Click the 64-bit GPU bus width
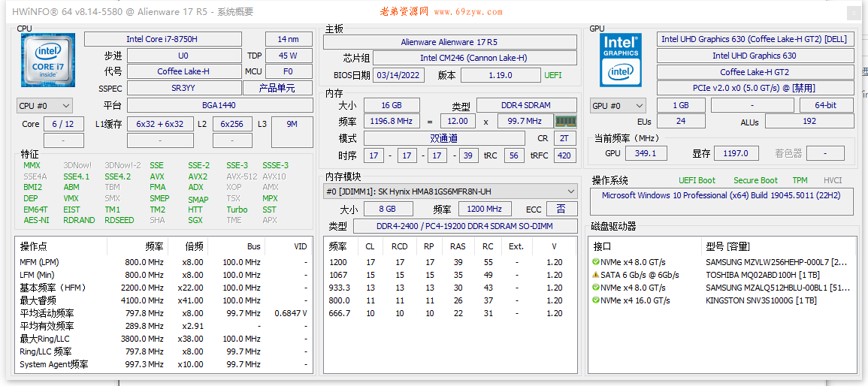Viewport: 868px width, 386px height. click(x=825, y=105)
